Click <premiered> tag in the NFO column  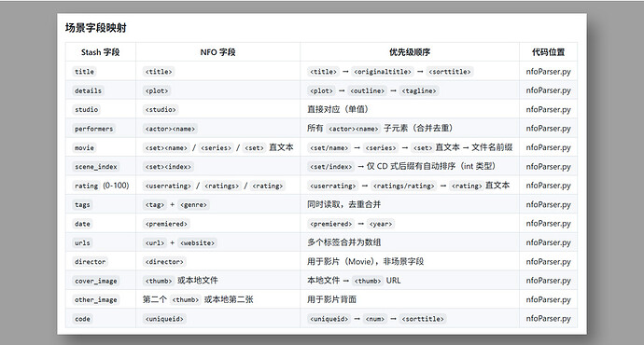pyautogui.click(x=166, y=224)
